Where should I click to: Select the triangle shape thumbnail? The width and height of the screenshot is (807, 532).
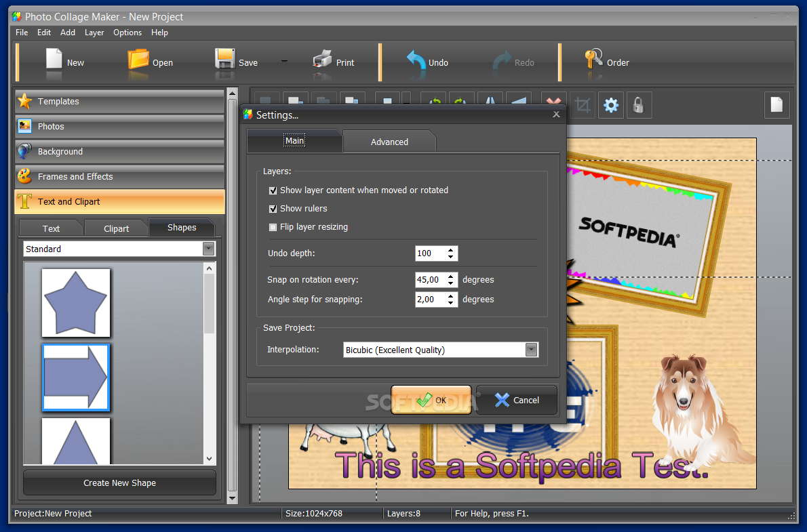76,441
